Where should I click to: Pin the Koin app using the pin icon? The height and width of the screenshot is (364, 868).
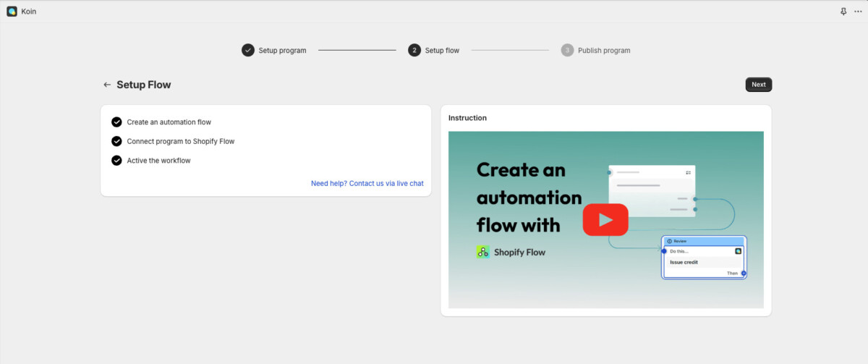point(843,12)
